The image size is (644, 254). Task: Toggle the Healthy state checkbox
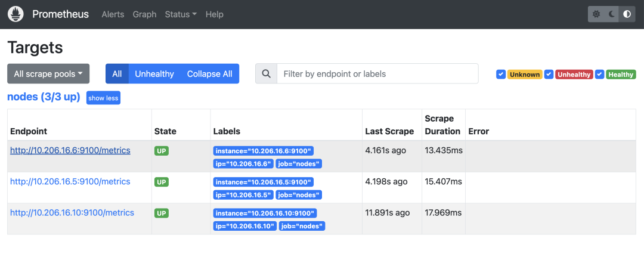click(600, 75)
